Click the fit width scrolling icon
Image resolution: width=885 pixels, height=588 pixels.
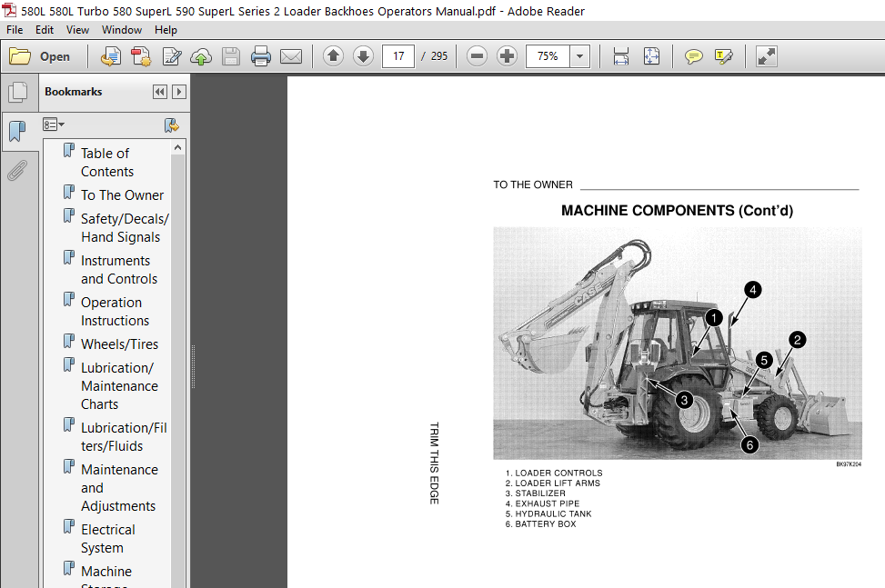(x=621, y=56)
